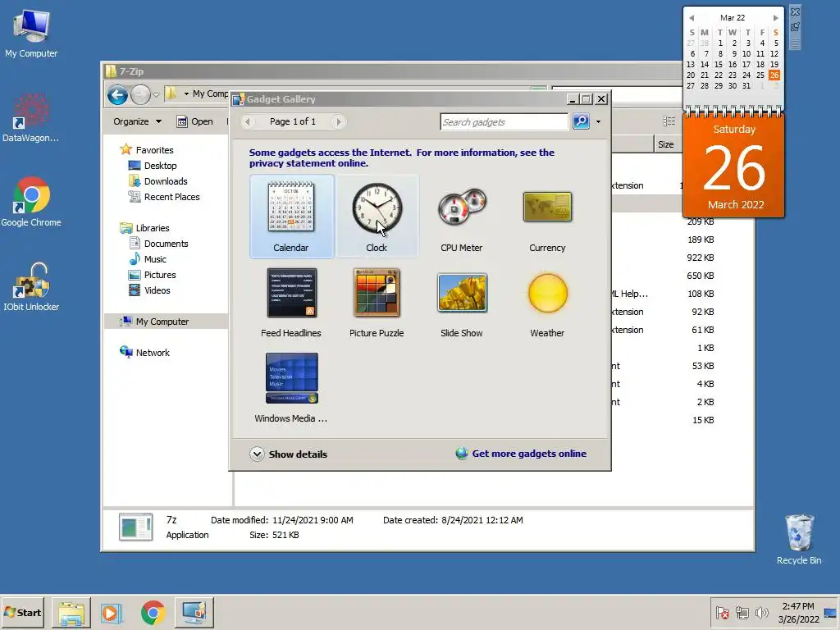Open IObit Unlocker desktop shortcut
Image resolution: width=840 pixels, height=630 pixels.
point(31,287)
